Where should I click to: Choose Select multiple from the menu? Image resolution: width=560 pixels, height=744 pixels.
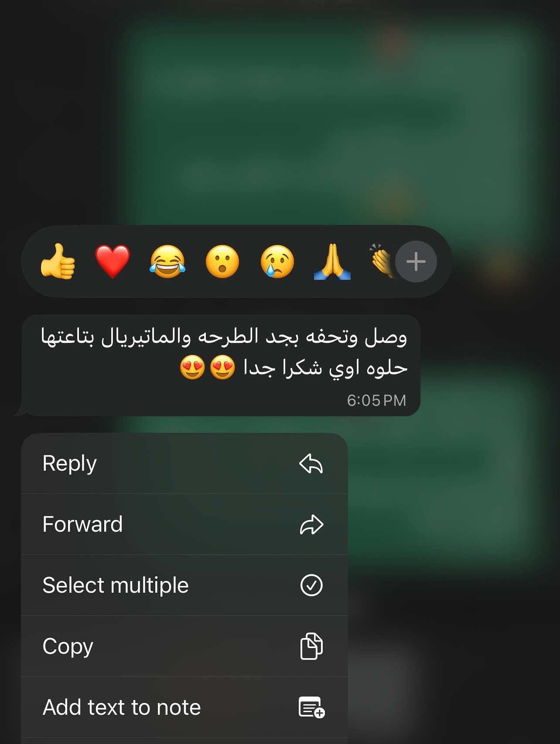(184, 585)
